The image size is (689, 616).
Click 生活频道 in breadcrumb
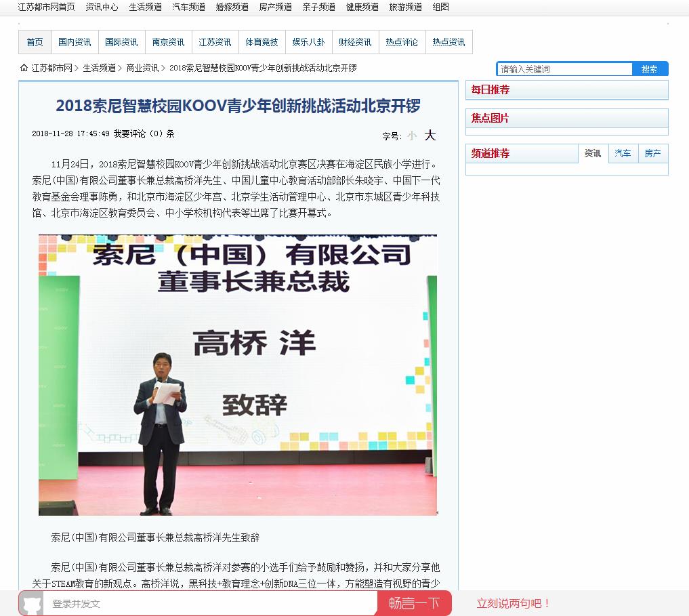100,68
